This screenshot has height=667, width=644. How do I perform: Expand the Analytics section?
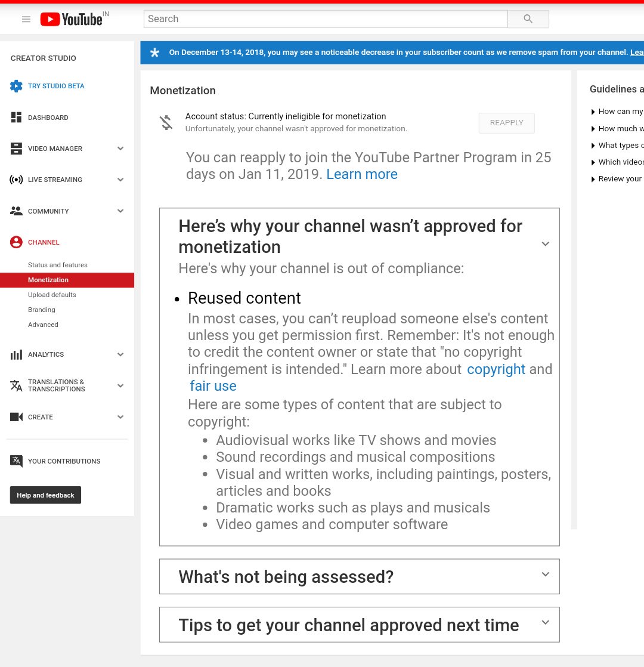coord(120,354)
